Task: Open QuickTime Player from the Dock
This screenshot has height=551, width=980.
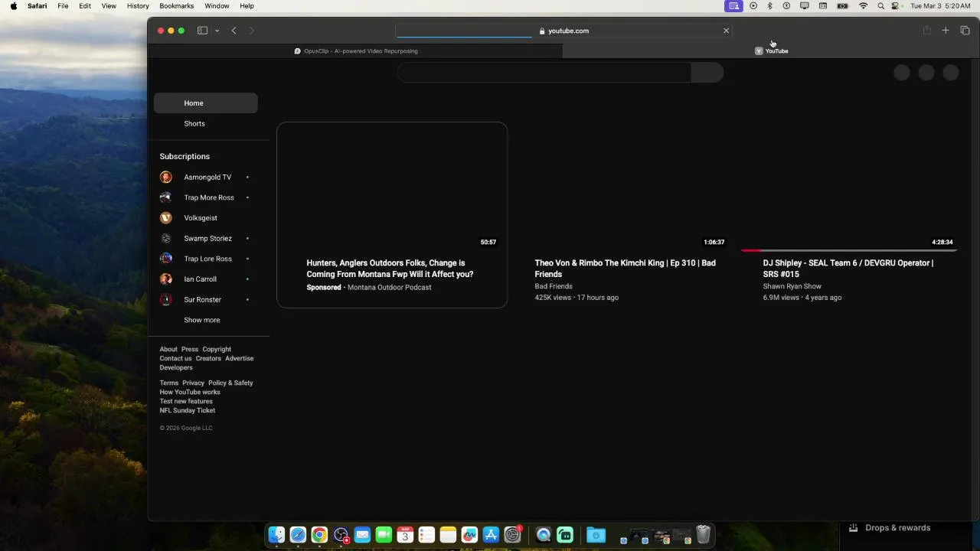Action: tap(544, 535)
